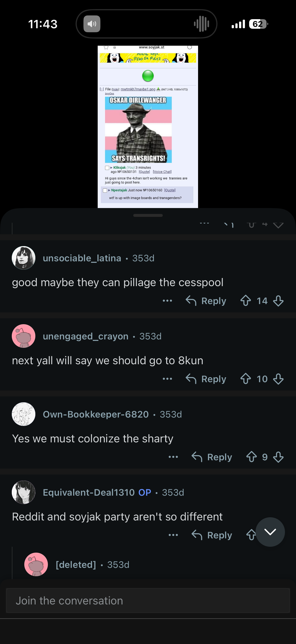The width and height of the screenshot is (296, 644).
Task: Open unsociable_latina's profile avatar
Action: click(x=24, y=258)
